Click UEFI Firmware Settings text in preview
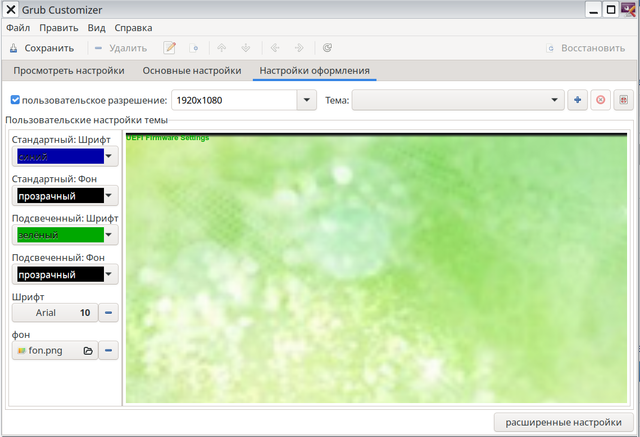 click(x=167, y=138)
